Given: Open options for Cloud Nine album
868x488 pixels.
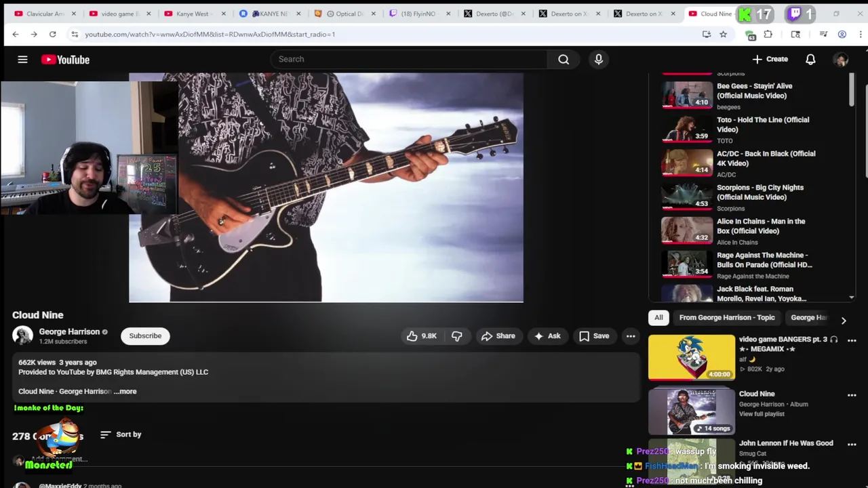Looking at the screenshot, I should click(852, 395).
